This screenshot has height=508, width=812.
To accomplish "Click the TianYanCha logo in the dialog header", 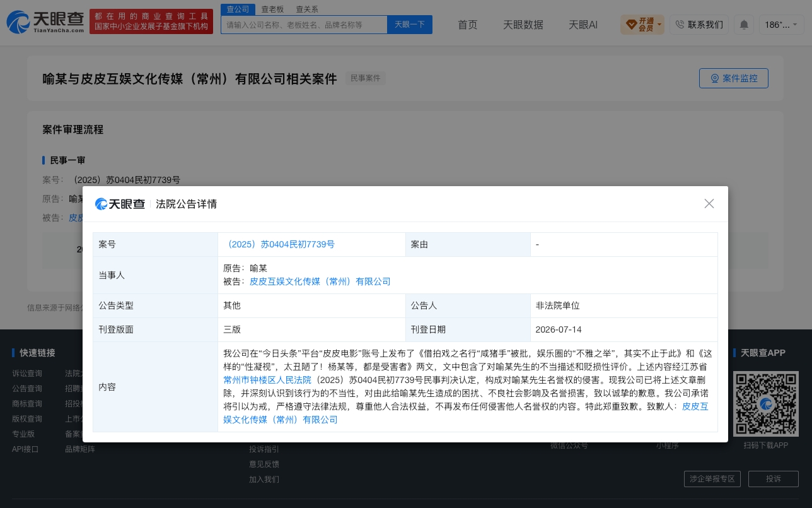I will click(x=120, y=204).
